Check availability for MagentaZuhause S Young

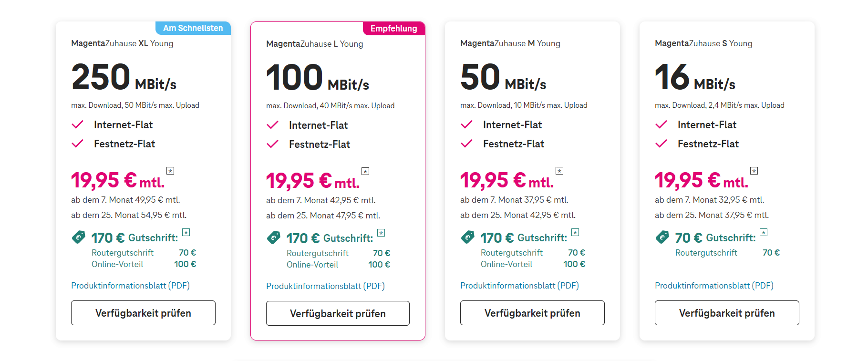tap(727, 313)
